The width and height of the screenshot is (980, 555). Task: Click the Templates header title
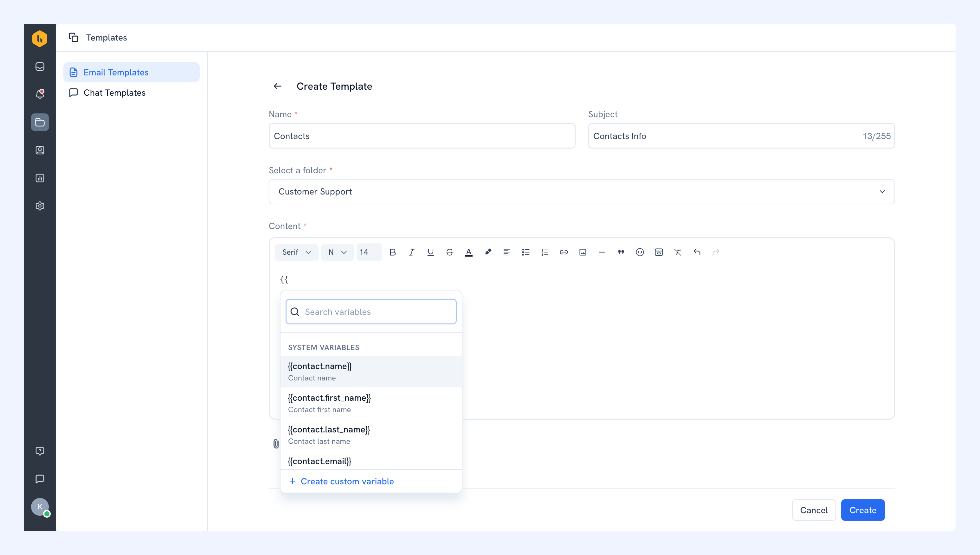point(106,37)
